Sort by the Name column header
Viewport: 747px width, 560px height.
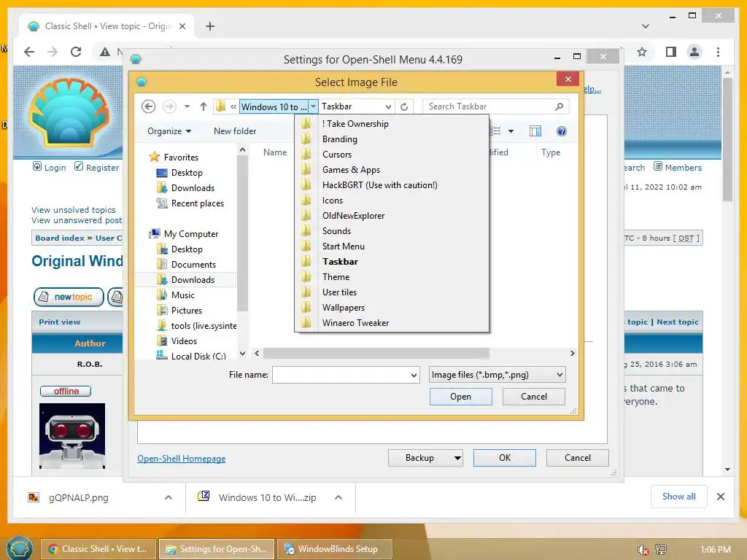click(275, 152)
